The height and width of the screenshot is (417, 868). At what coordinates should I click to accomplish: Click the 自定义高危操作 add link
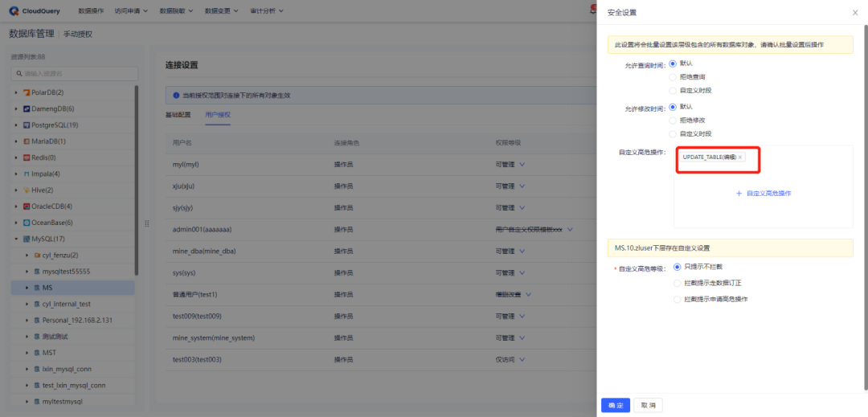(x=764, y=194)
